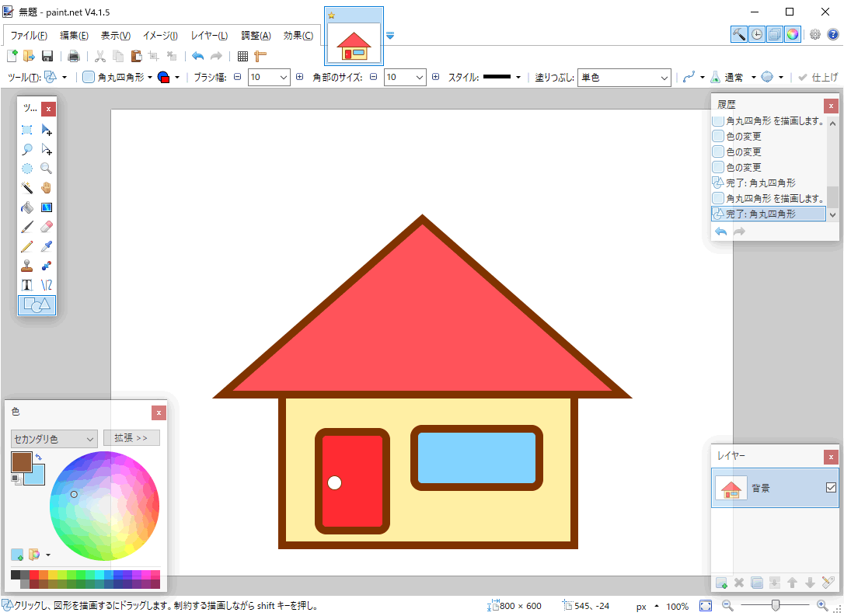Open the レイヤー(L) menu

click(209, 36)
